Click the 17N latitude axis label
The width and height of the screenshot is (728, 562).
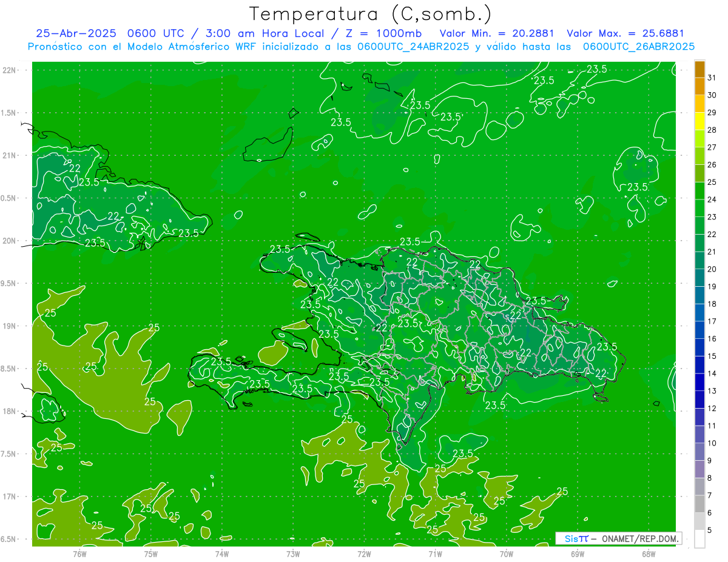pos(9,497)
